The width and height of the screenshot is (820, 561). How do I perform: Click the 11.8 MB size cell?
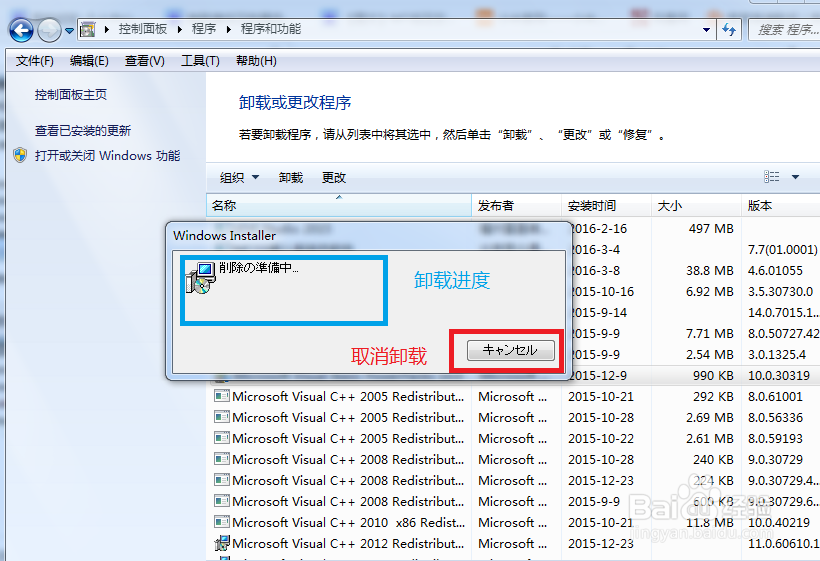710,522
